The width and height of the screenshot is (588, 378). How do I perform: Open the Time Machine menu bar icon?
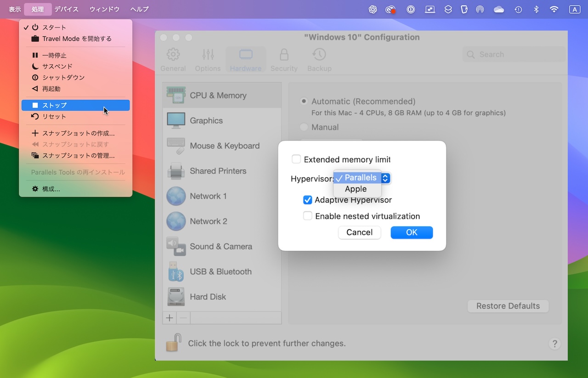coord(518,9)
